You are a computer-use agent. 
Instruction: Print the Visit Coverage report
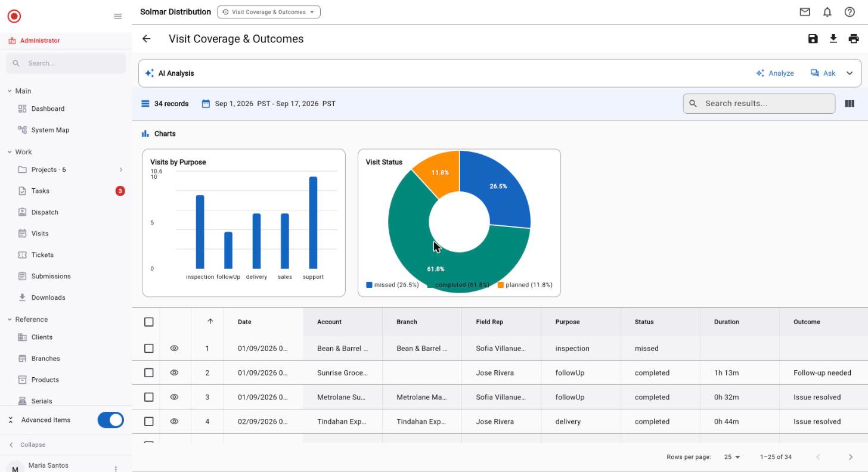click(x=854, y=39)
